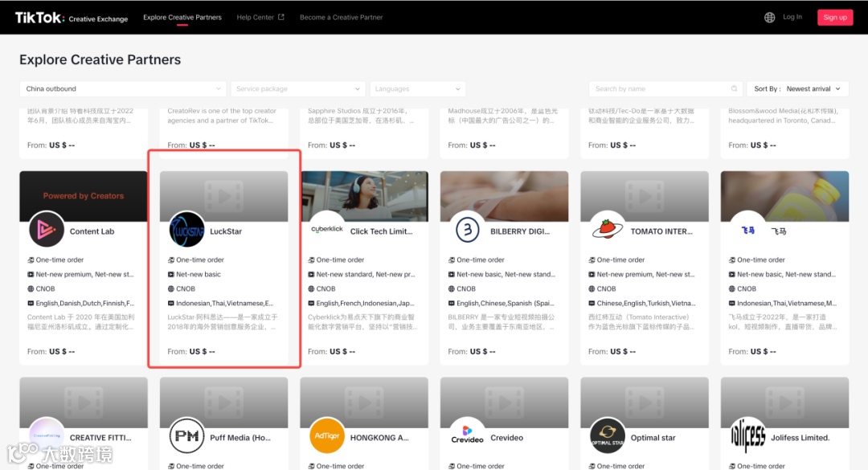Click the TikTok Creative Exchange logo
The width and height of the screenshot is (868, 470).
pos(71,18)
